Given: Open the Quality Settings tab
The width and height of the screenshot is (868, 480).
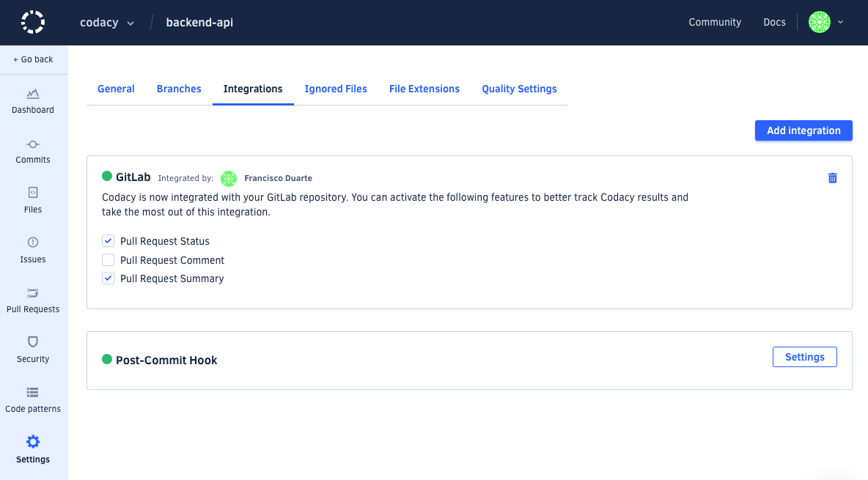Looking at the screenshot, I should point(519,89).
